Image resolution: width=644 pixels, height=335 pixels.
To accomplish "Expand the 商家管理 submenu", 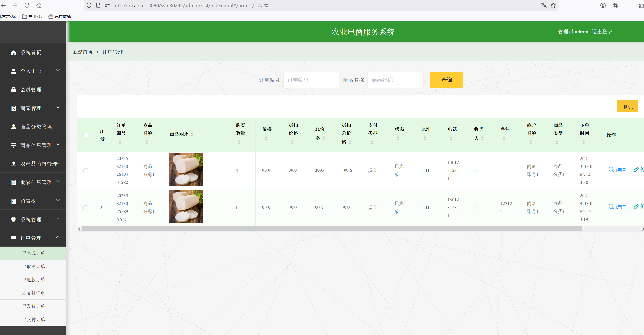I will coord(58,108).
